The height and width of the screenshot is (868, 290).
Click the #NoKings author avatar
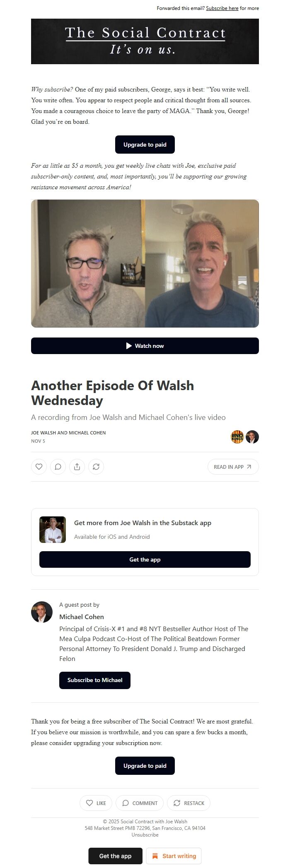coord(237,437)
